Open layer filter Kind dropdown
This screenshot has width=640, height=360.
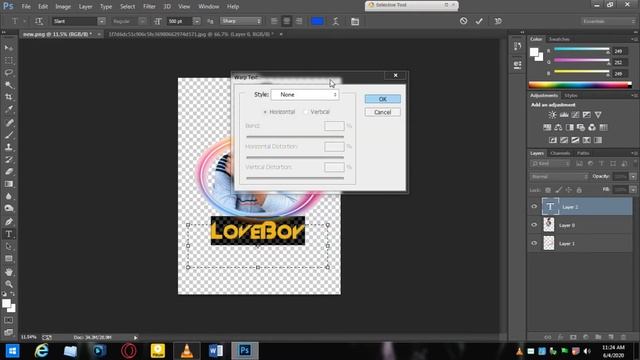tap(551, 164)
